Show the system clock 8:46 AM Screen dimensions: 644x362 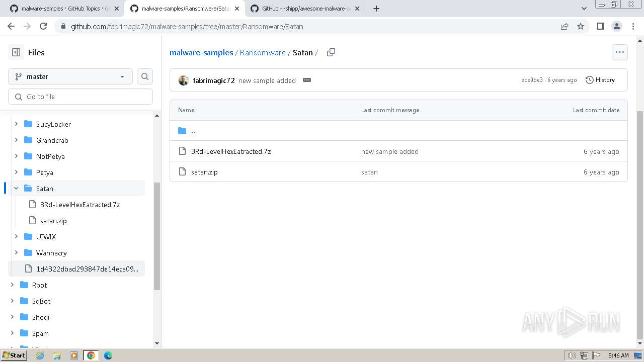(x=618, y=355)
